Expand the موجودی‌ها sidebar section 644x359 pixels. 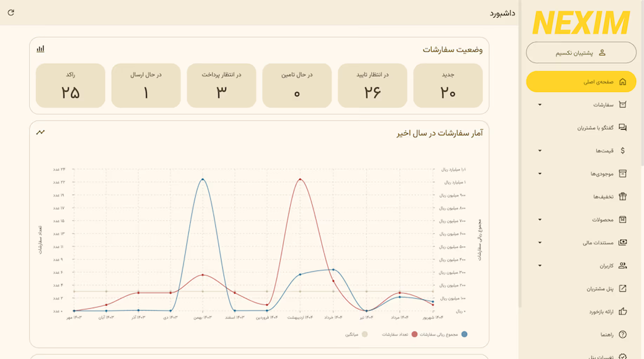(x=540, y=174)
